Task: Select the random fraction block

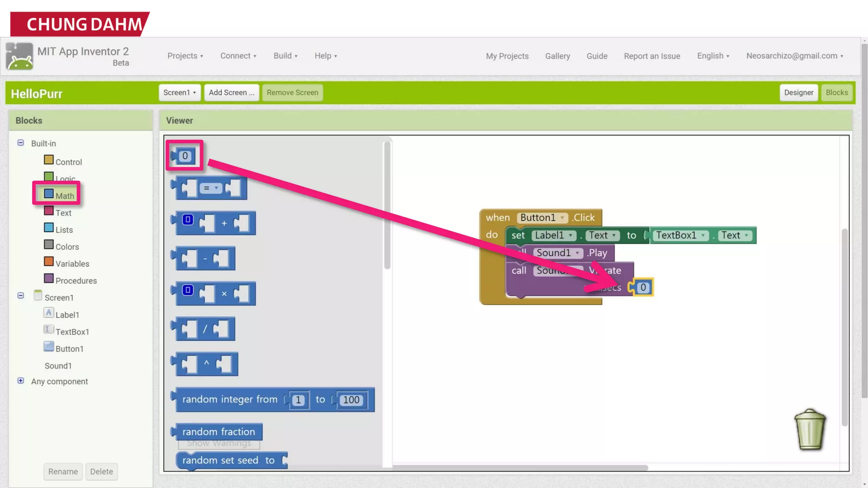Action: coord(218,432)
